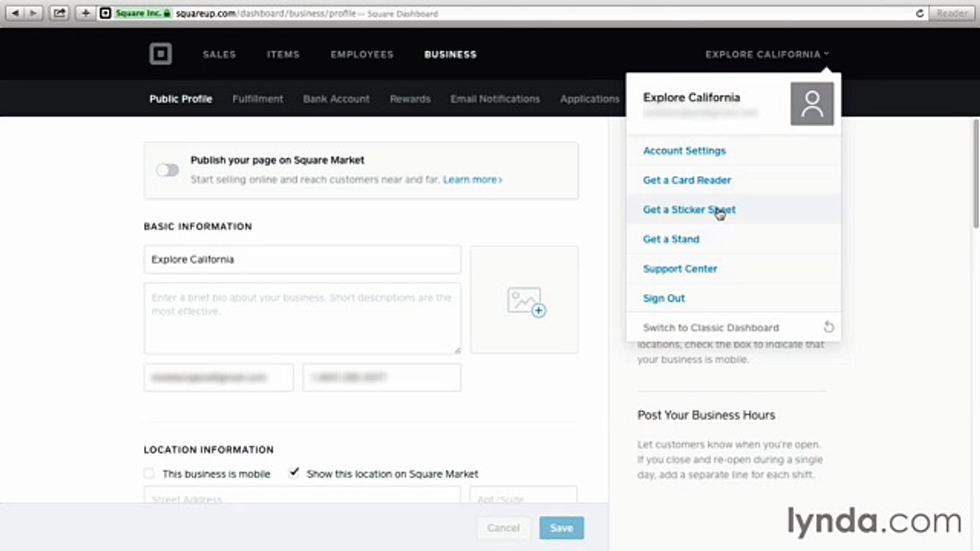Click the business bio text area
This screenshot has width=980, height=551.
click(x=302, y=318)
